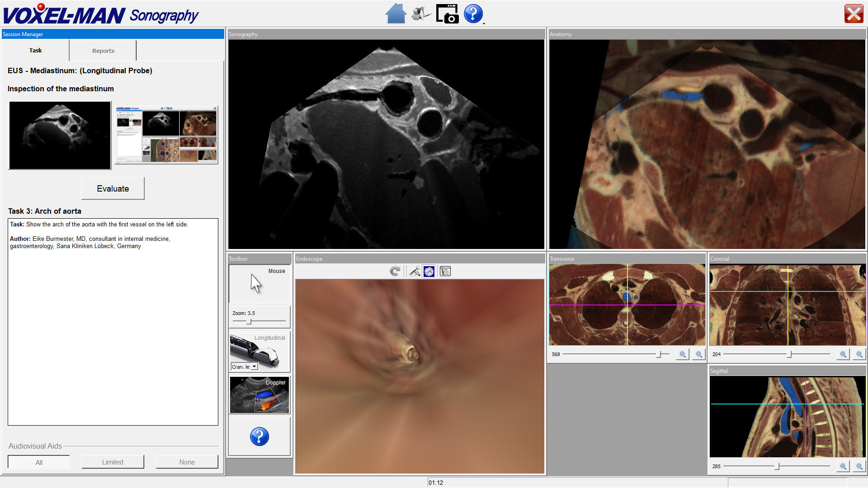Set Audiovisual Aids to All

[39, 462]
